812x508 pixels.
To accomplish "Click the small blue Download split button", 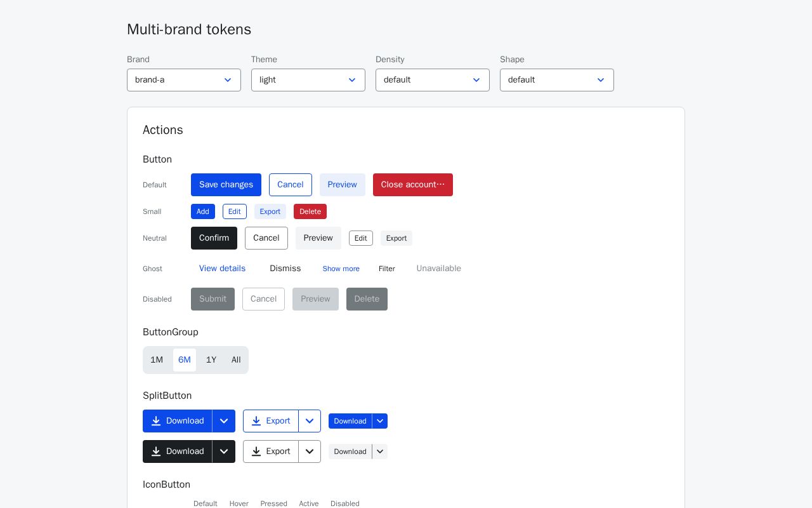I will coord(350,421).
